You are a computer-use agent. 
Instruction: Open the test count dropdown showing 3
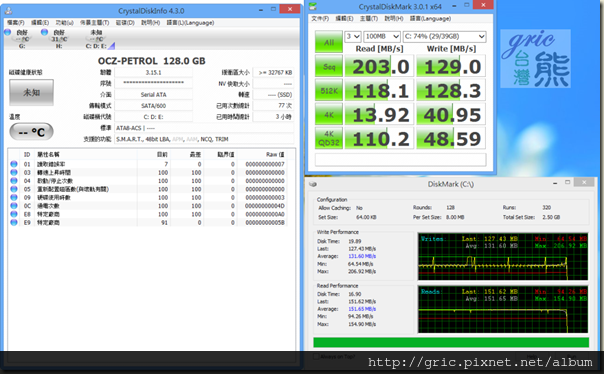point(353,36)
